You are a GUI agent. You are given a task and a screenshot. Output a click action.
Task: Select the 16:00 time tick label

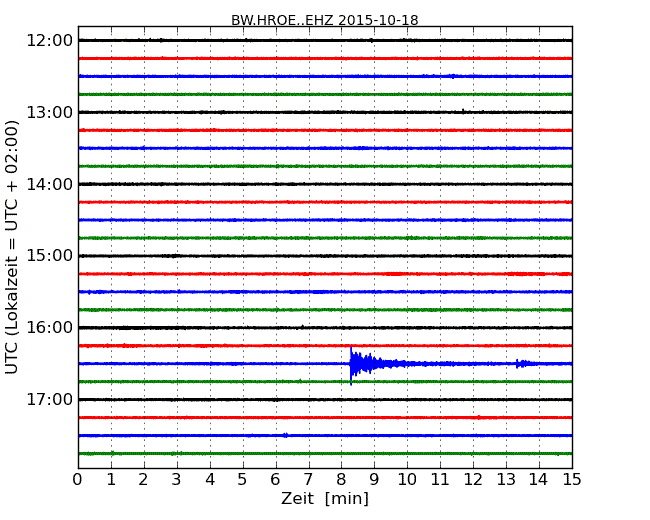click(x=50, y=328)
